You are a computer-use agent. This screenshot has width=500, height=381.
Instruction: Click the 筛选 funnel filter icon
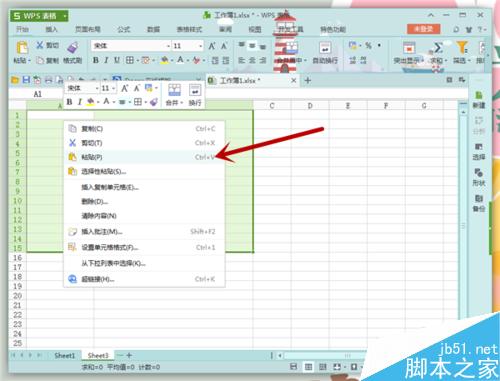tap(462, 47)
